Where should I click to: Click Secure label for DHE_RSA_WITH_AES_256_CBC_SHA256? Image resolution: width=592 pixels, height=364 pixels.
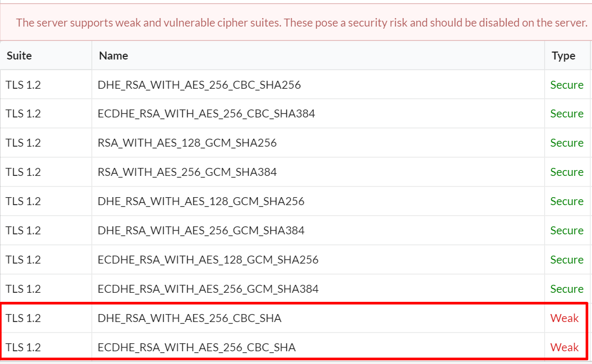(566, 85)
